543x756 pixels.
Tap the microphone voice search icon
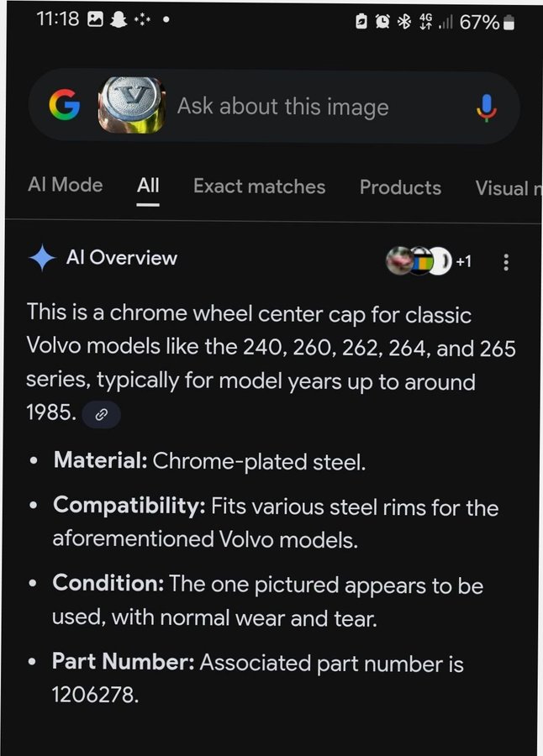coord(487,107)
